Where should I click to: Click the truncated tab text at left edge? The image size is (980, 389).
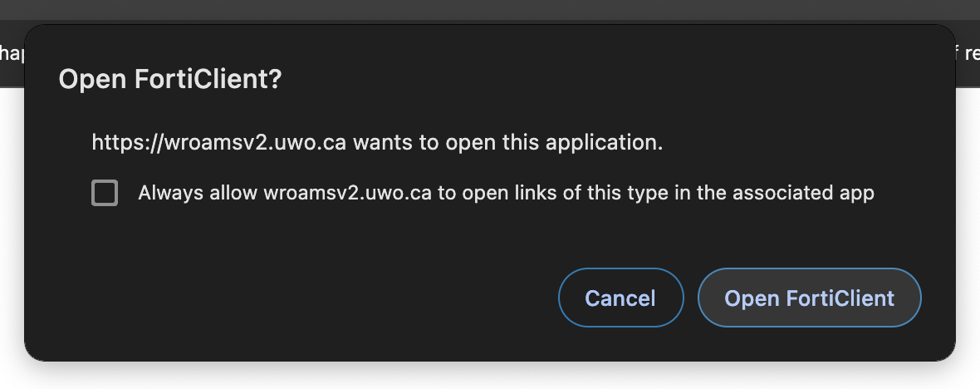(12, 54)
